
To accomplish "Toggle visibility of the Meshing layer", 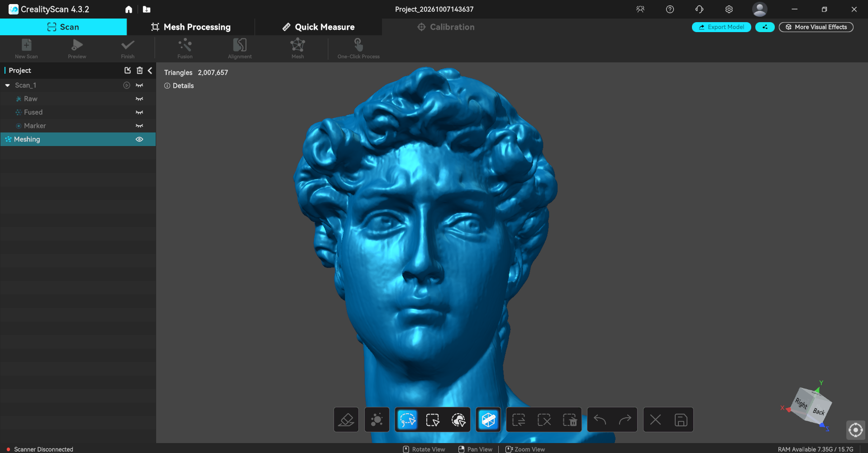I will (139, 139).
